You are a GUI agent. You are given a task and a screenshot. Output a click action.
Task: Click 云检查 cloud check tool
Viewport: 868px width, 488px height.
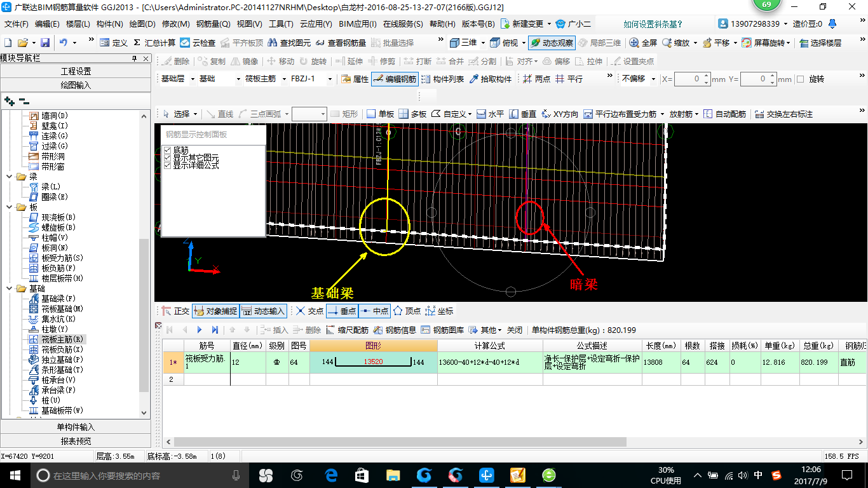(198, 43)
